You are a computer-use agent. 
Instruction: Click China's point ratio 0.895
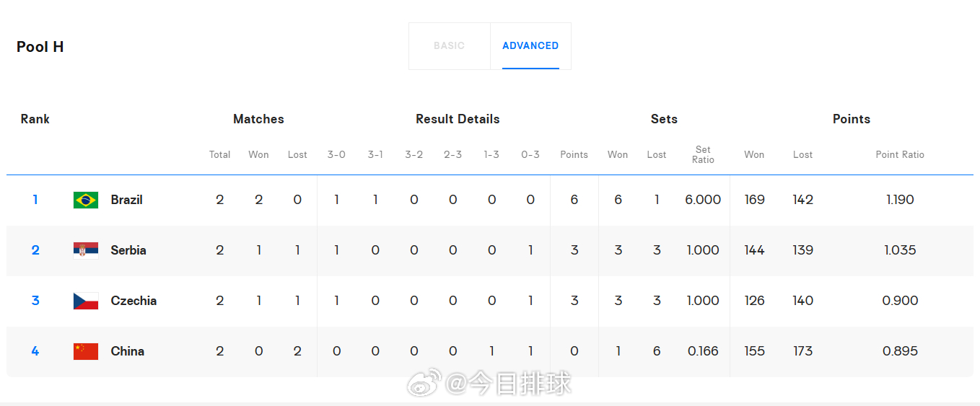pyautogui.click(x=900, y=351)
